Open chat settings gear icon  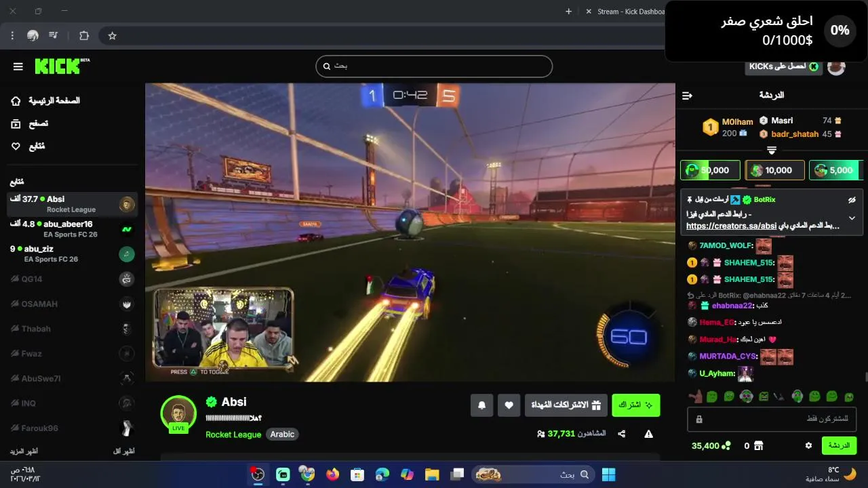pyautogui.click(x=808, y=445)
